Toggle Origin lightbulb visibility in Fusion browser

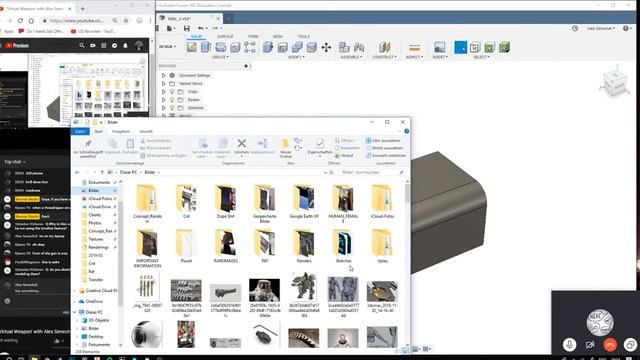[x=172, y=91]
